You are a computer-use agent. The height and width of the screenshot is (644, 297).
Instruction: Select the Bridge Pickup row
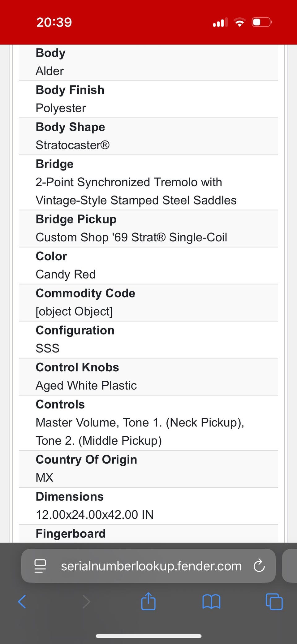[x=148, y=228]
